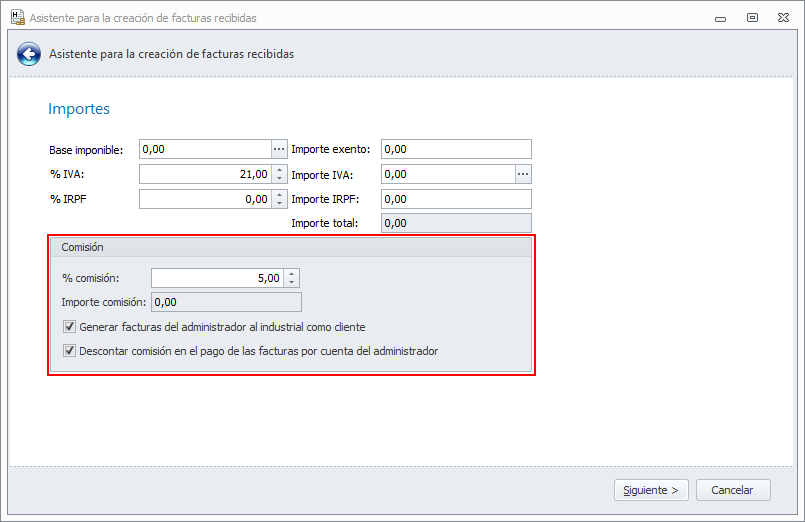The height and width of the screenshot is (522, 805).
Task: Click the Importe IRPF field
Action: point(456,199)
